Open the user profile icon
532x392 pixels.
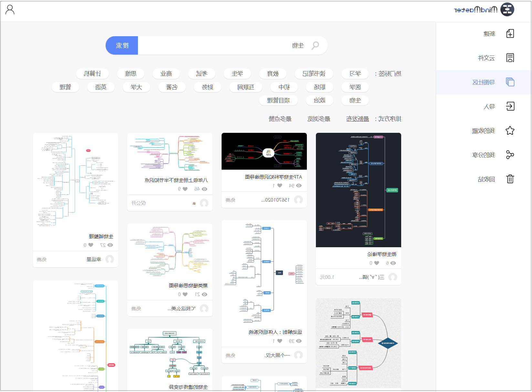(10, 10)
